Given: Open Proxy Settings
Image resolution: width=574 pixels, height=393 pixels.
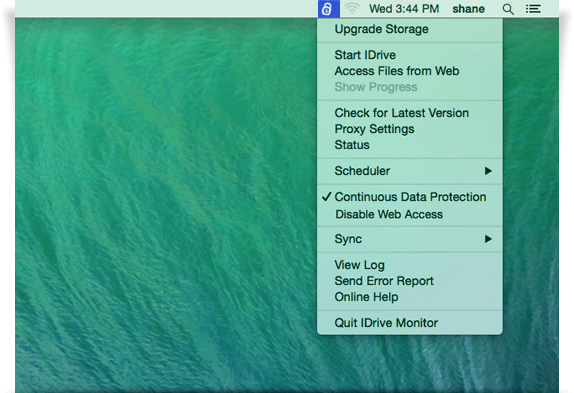Looking at the screenshot, I should 410,129.
